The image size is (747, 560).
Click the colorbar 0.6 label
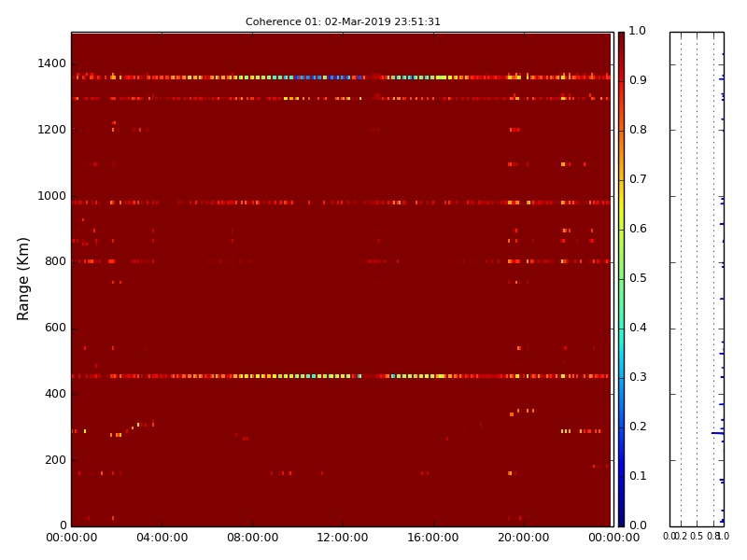click(638, 229)
